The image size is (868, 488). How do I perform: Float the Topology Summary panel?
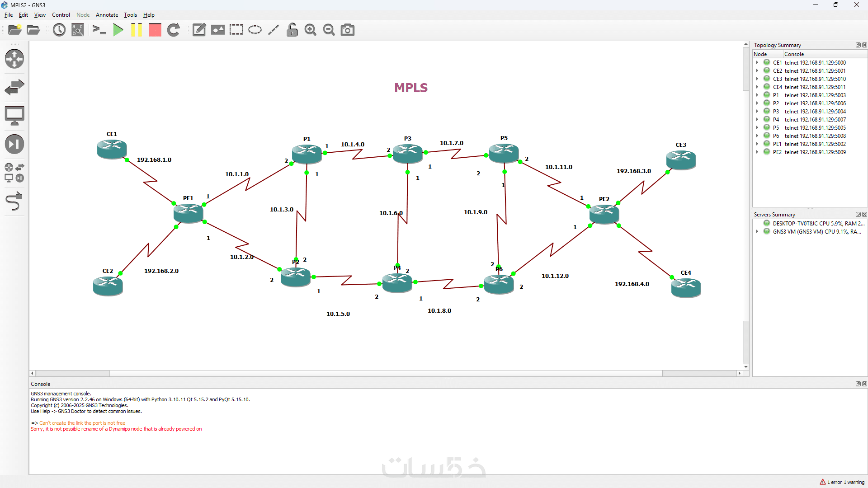(x=858, y=45)
